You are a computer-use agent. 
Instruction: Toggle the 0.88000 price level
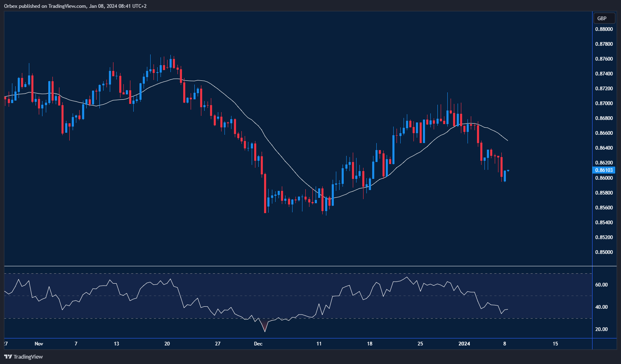click(x=604, y=30)
